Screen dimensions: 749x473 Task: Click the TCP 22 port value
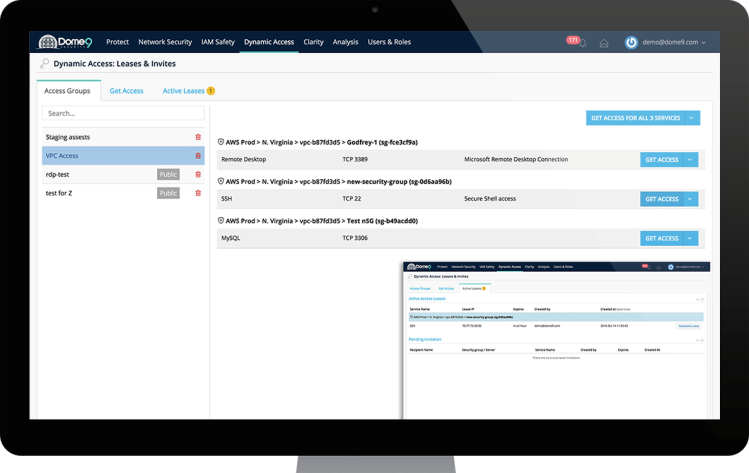tap(352, 199)
